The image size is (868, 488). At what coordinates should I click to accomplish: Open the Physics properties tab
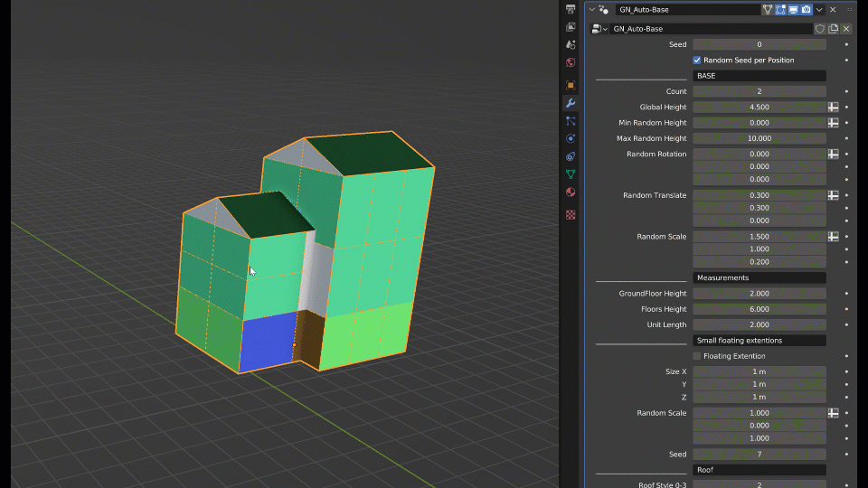pyautogui.click(x=571, y=138)
